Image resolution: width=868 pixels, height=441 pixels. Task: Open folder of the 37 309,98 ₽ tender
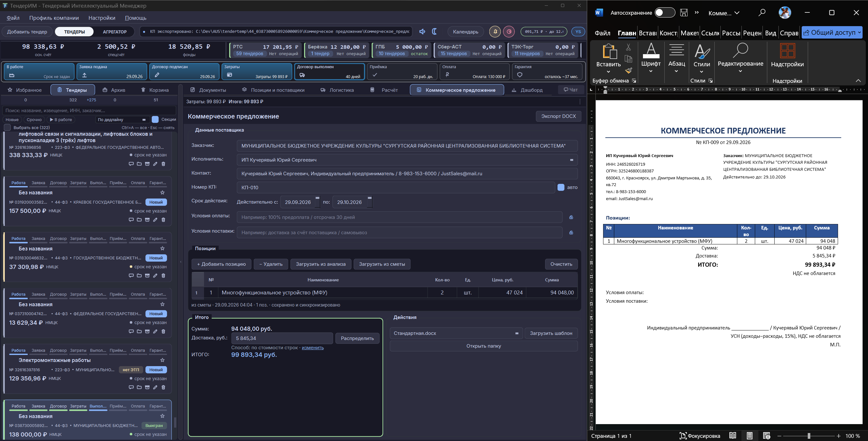click(x=139, y=276)
